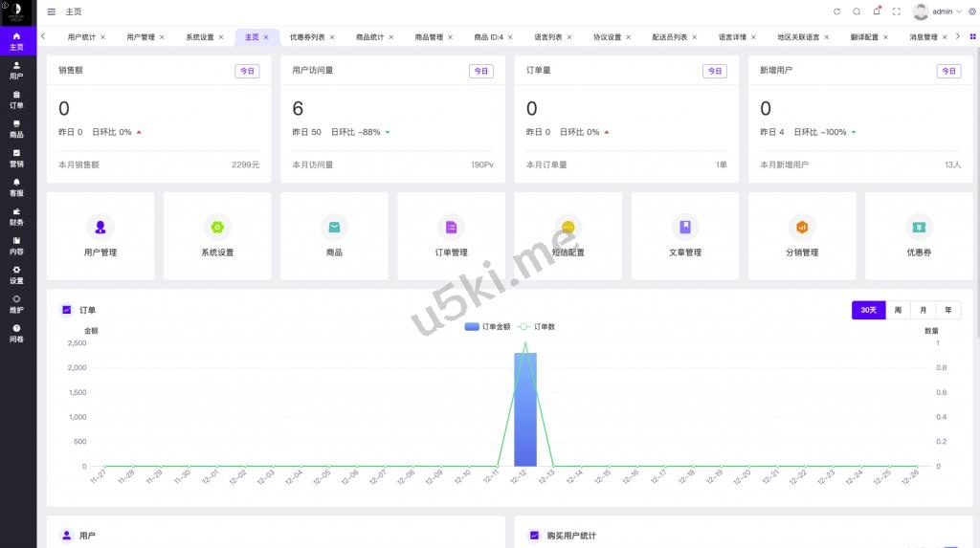
Task: Open 订单 in the left sidebar
Action: point(16,99)
